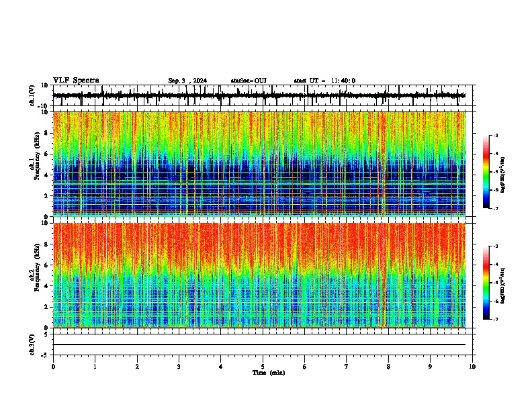The image size is (532, 411).
Task: Click the "station=OUJ" header label
Action: click(x=249, y=81)
